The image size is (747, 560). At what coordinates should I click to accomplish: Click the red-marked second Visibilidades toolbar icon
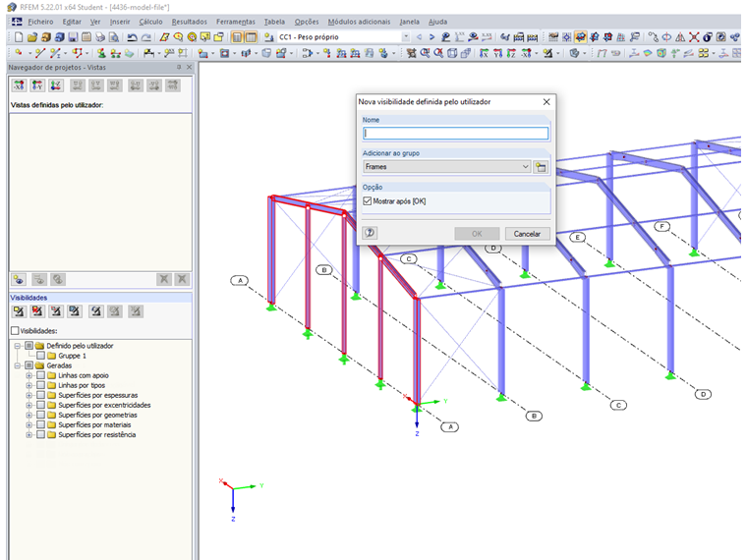37,311
